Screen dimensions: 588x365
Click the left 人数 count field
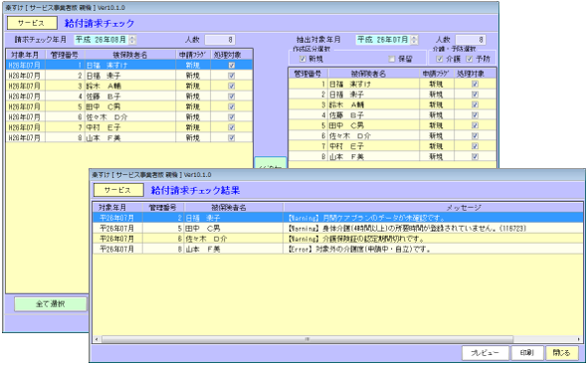point(220,40)
